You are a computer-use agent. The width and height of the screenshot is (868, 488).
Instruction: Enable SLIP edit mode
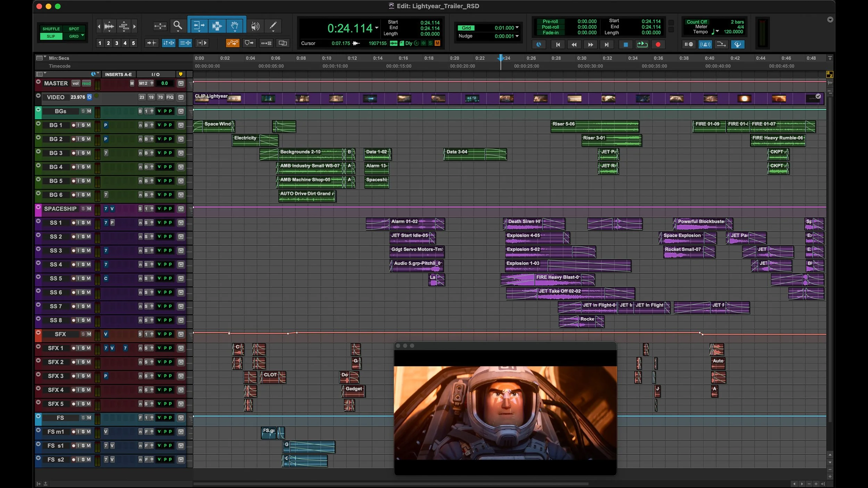pos(51,36)
